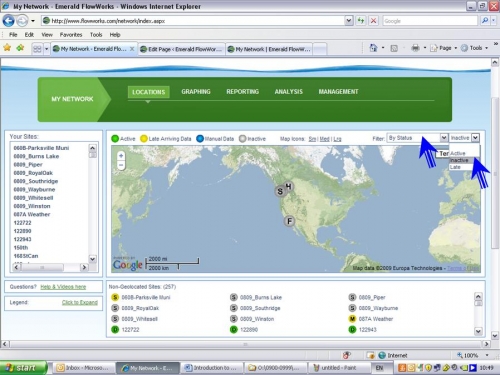Set map icons to Med
Viewport: 500px width, 375px height.
324,139
